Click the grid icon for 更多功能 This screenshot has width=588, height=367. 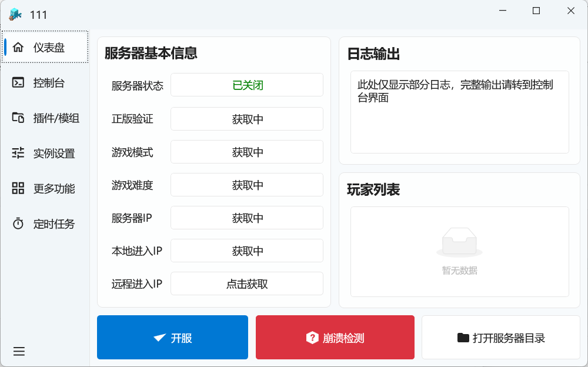coord(18,189)
